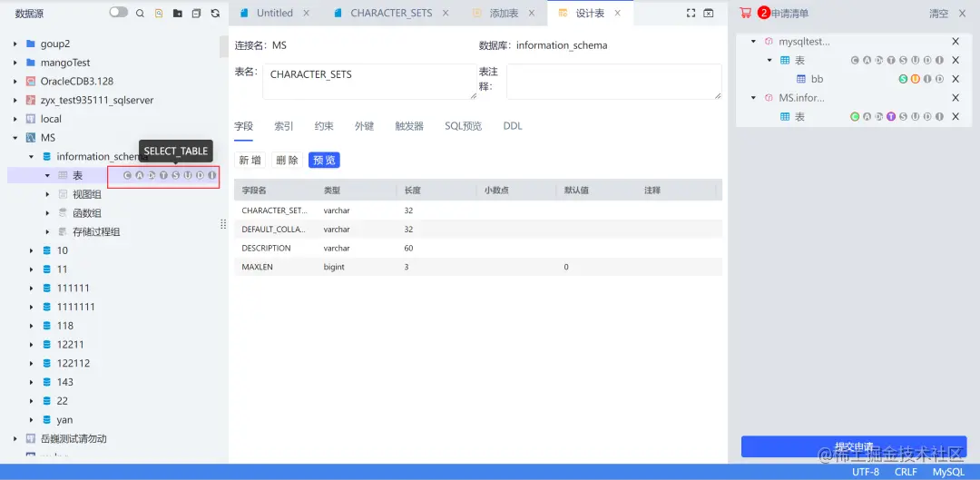Click UTF-8 in the status bar

tap(866, 472)
